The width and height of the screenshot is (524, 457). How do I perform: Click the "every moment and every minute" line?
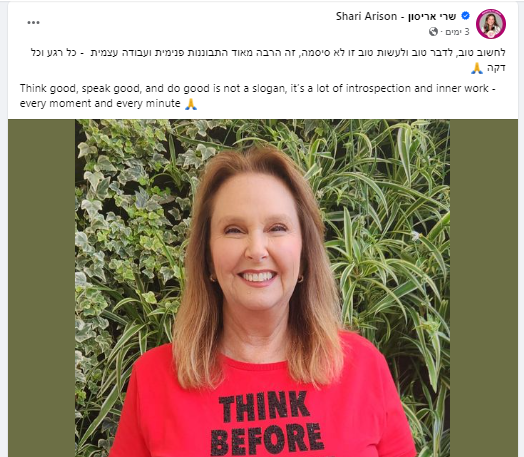point(100,104)
